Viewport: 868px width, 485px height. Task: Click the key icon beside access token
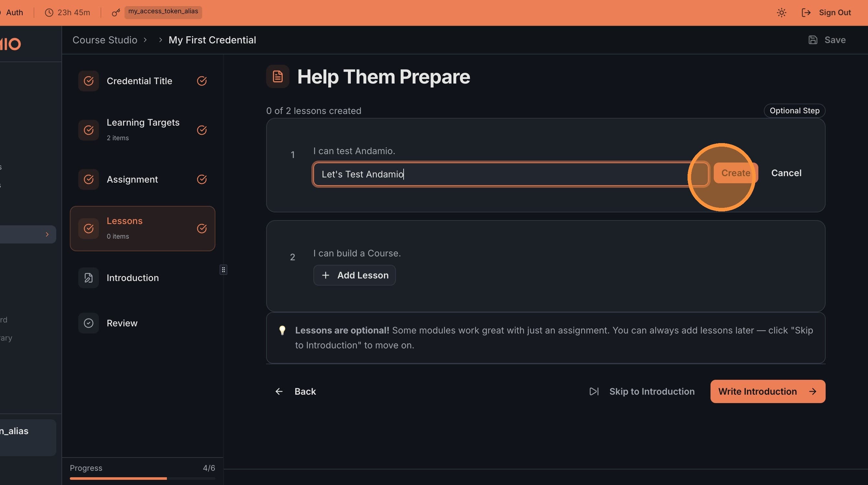click(x=116, y=13)
